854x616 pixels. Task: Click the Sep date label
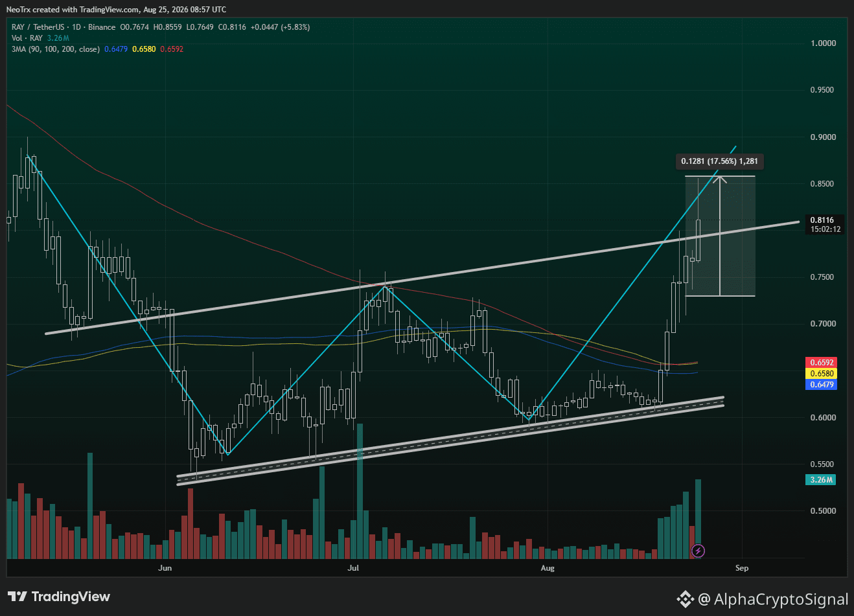(742, 568)
